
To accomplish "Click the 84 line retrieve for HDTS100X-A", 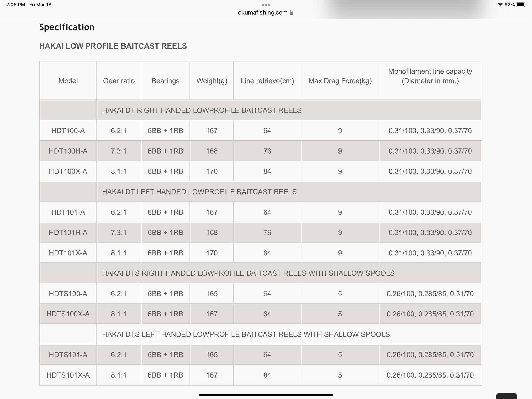I will (x=267, y=314).
